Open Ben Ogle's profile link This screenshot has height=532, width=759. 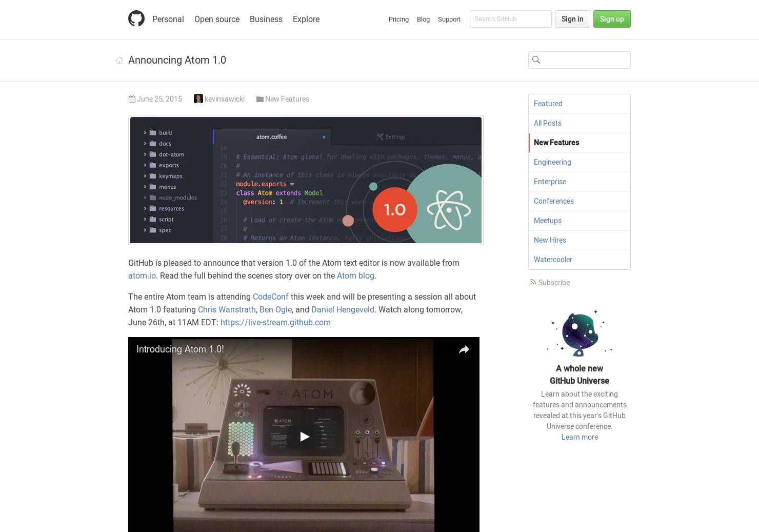pyautogui.click(x=275, y=309)
